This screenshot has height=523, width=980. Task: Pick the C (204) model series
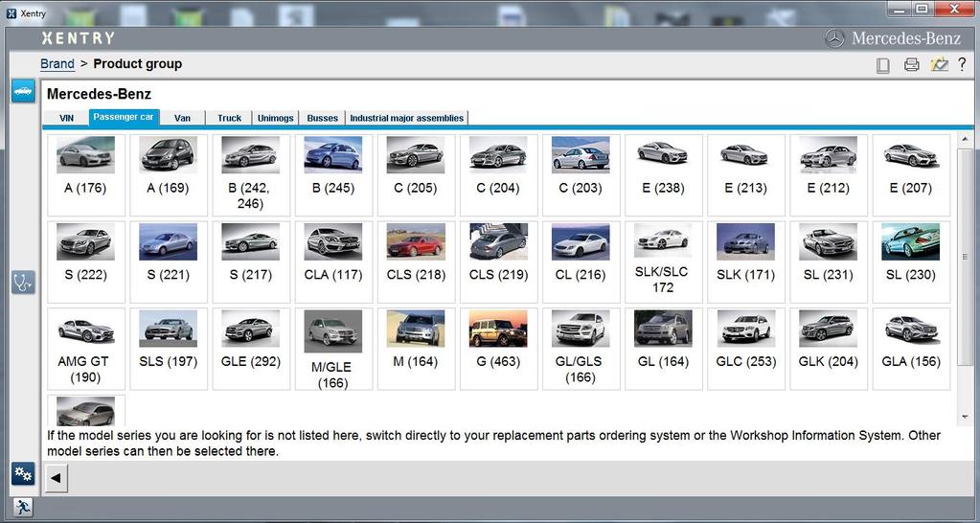click(498, 175)
